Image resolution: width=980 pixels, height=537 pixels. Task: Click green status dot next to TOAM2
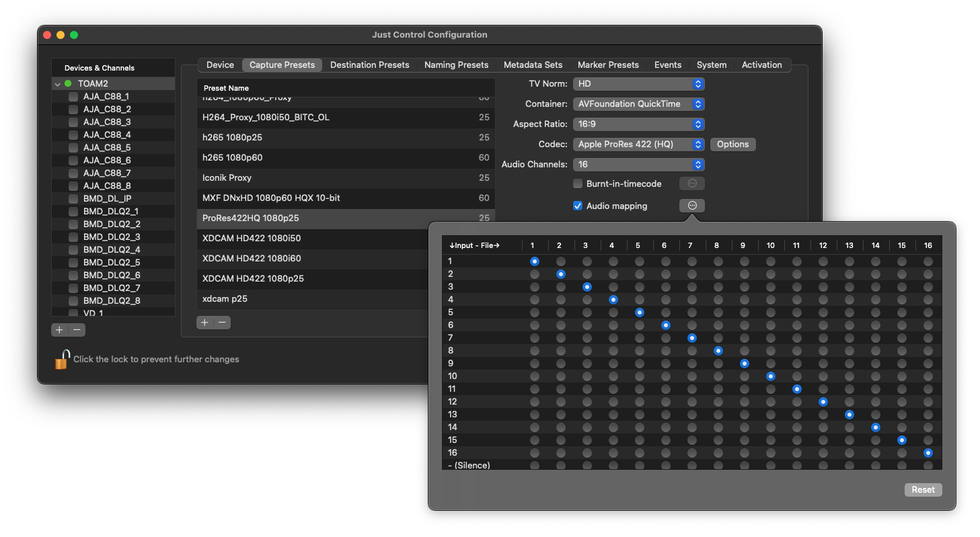(x=68, y=83)
